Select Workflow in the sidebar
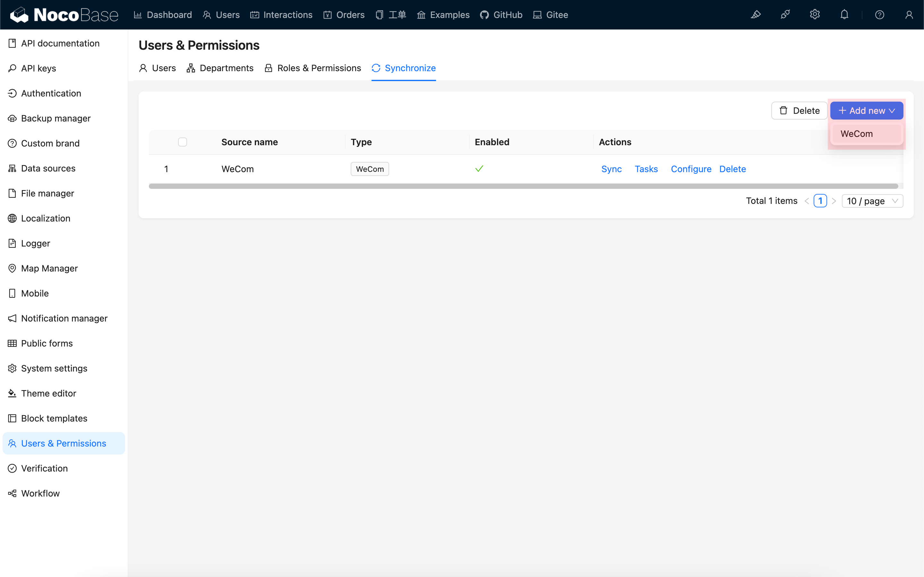 click(x=40, y=493)
